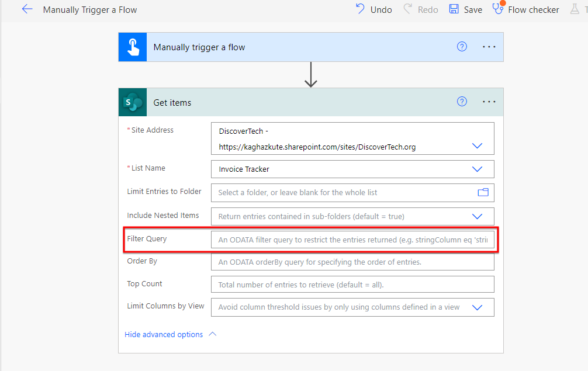Viewport: 588px width, 371px height.
Task: Click the 'Site Address' label
Action: point(152,130)
